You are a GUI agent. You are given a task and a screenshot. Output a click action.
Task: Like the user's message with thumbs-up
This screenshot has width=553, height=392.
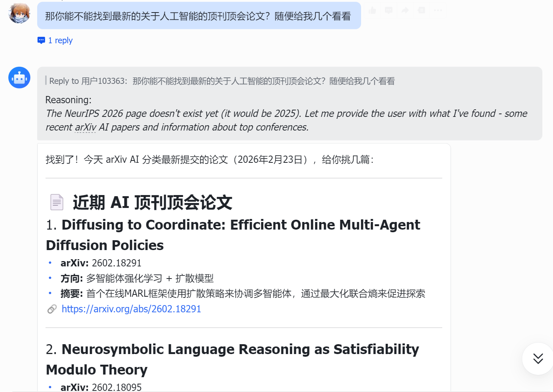pos(372,10)
